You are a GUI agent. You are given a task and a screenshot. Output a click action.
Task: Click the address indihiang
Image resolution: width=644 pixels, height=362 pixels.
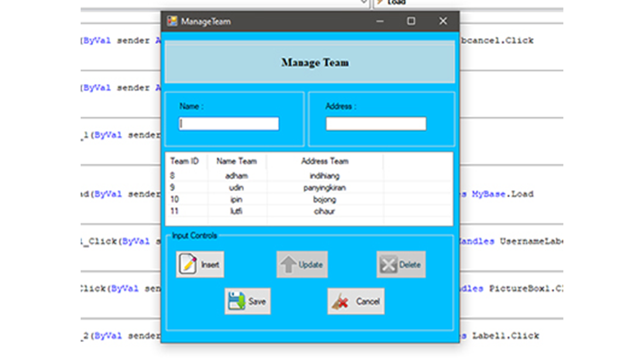tap(325, 176)
